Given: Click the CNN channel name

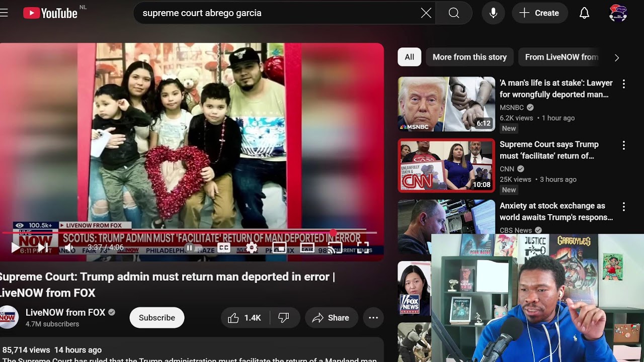Looking at the screenshot, I should [507, 169].
